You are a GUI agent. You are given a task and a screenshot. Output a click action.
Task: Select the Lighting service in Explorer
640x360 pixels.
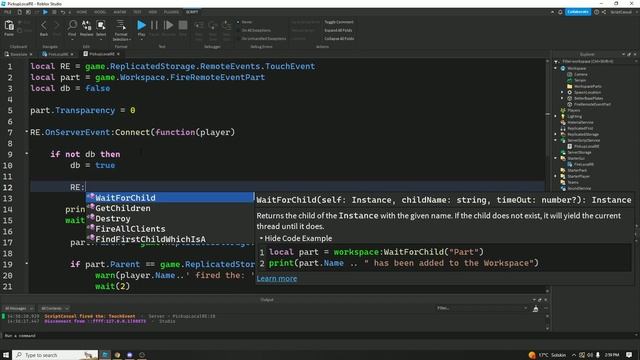pyautogui.click(x=574, y=116)
